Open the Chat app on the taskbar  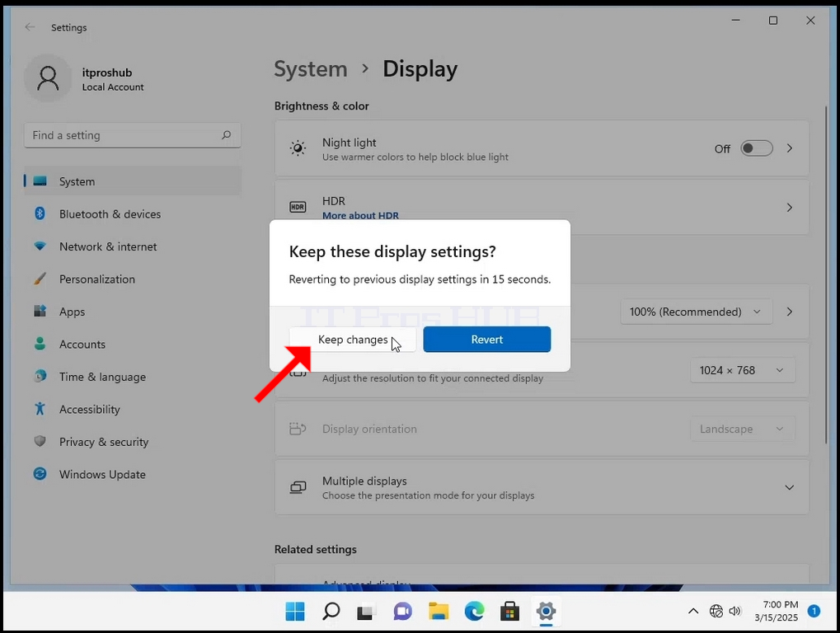coord(402,611)
